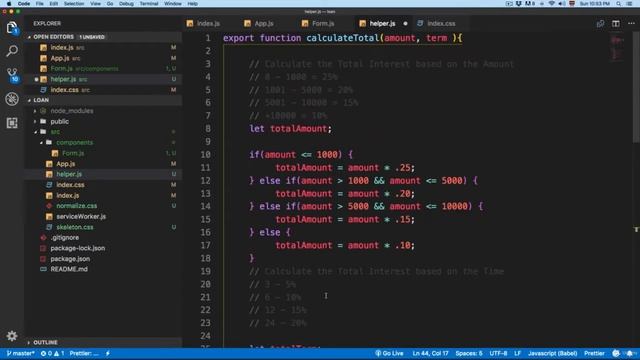Open Source Control view with badge
The height and width of the screenshot is (360, 640).
pos(12,75)
